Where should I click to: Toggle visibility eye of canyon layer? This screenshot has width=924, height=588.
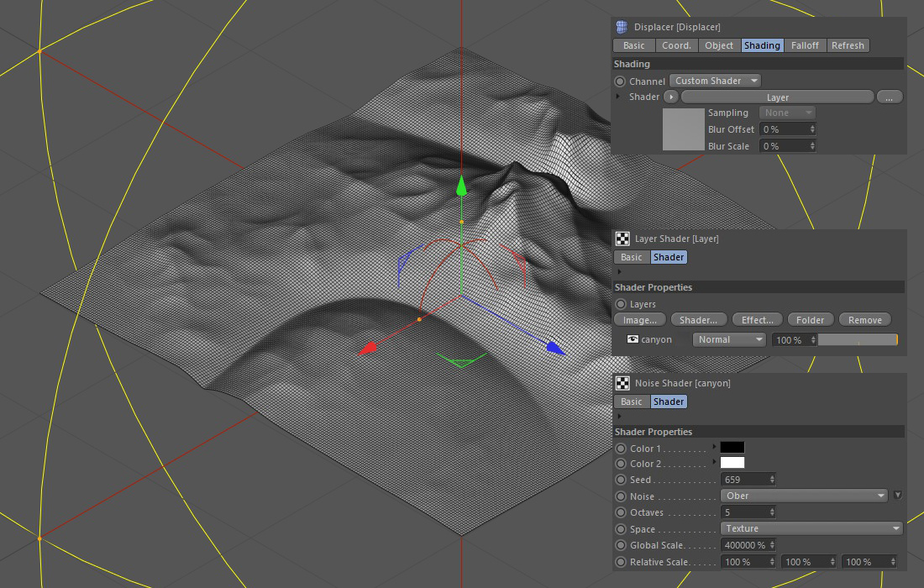click(633, 339)
